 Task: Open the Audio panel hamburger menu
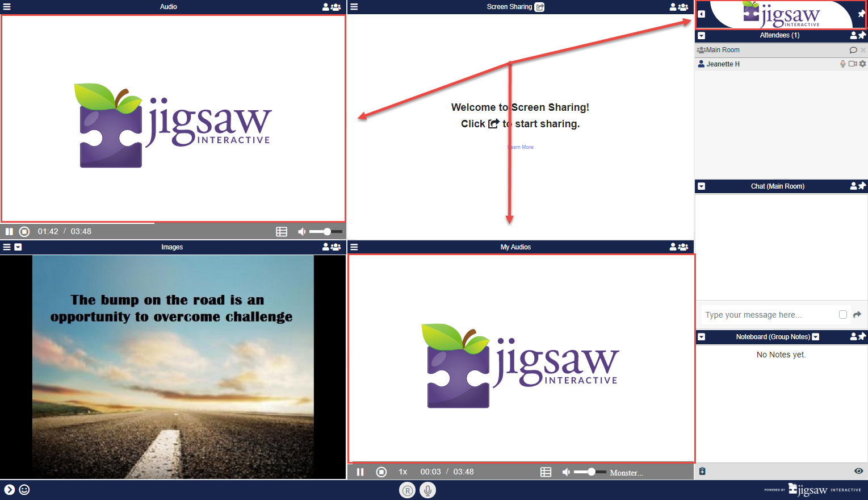pyautogui.click(x=7, y=7)
